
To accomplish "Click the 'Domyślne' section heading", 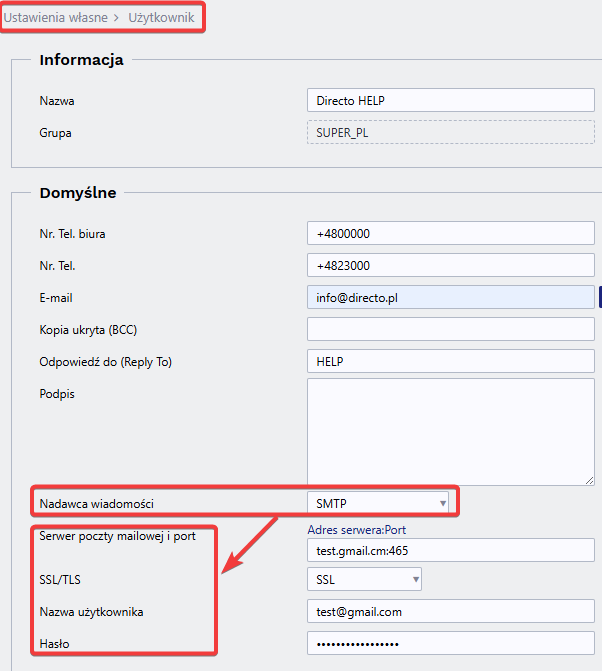I will pos(78,192).
